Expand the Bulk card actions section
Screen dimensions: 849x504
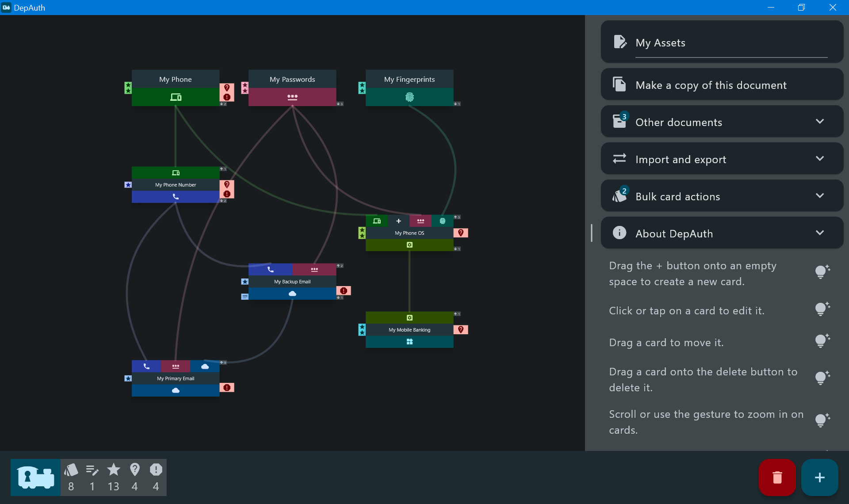click(x=722, y=196)
